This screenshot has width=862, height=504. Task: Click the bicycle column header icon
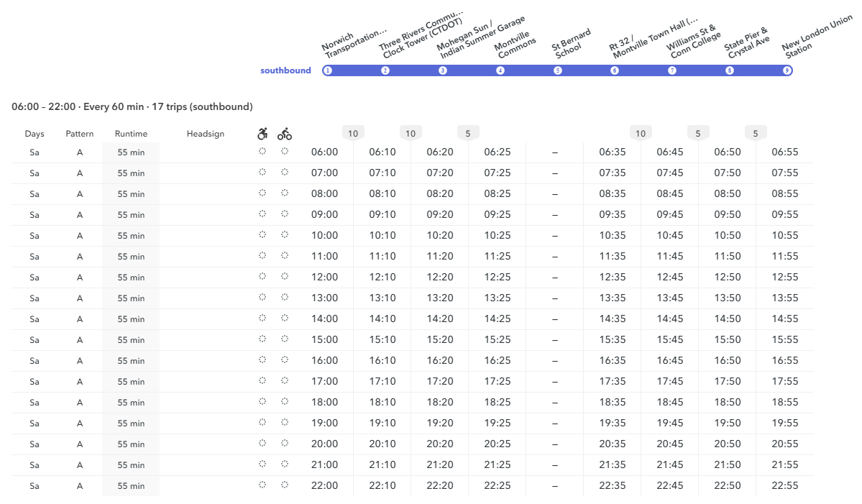coord(284,134)
